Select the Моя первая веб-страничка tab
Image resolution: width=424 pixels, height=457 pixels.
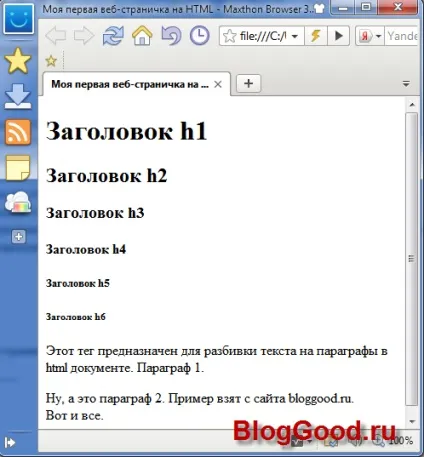tap(137, 84)
